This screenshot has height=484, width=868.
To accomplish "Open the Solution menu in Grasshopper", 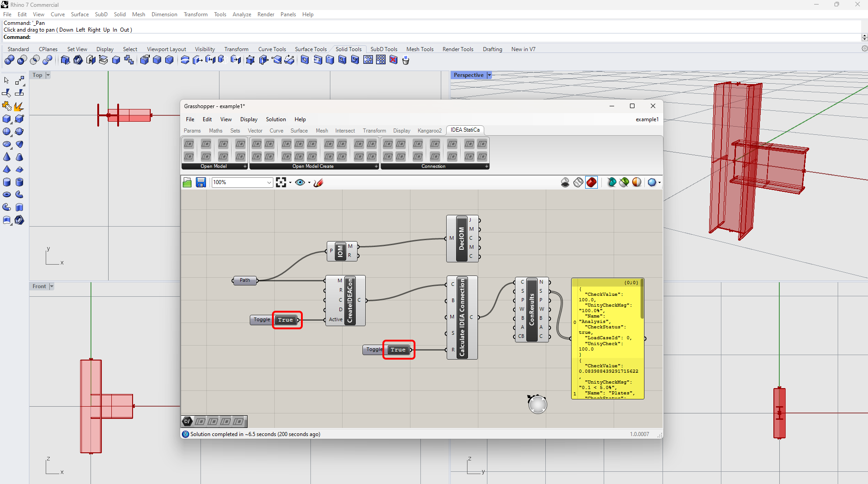I will (276, 119).
